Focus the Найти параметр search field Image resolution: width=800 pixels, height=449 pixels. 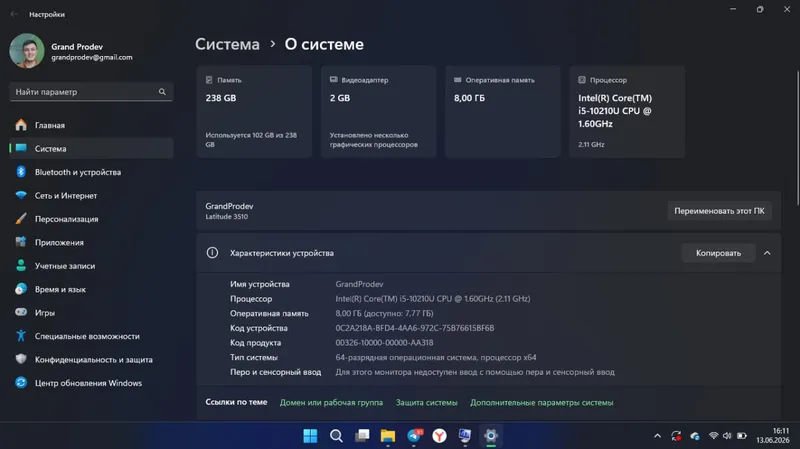(91, 92)
